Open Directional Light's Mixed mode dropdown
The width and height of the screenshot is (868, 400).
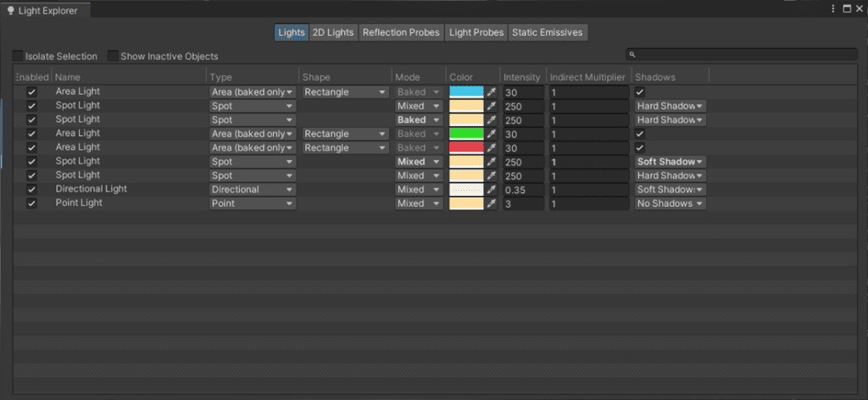(x=419, y=190)
